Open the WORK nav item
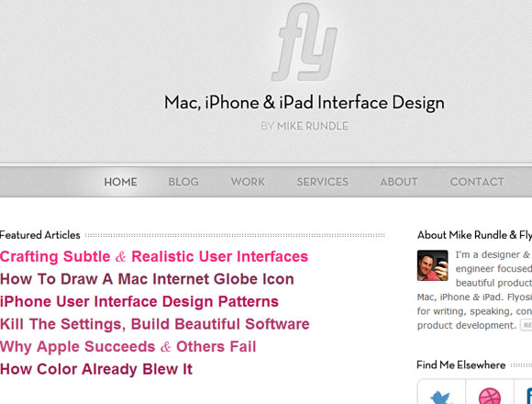 click(x=248, y=182)
